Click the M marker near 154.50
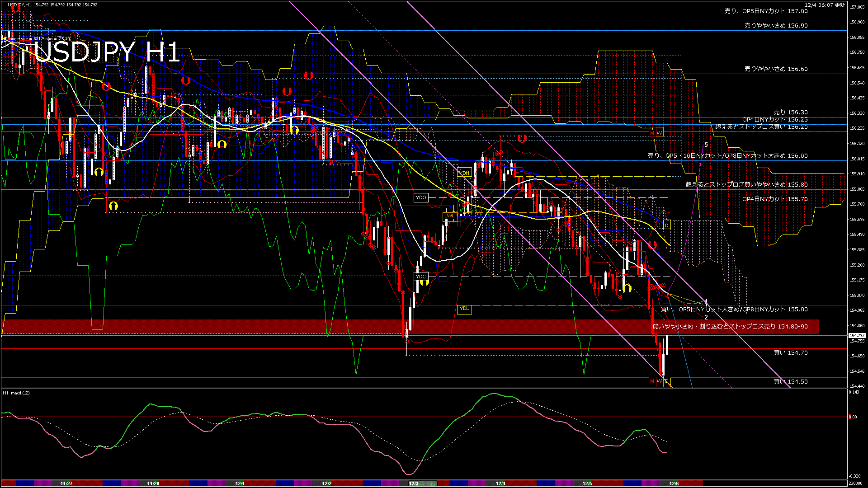This screenshot has width=868, height=488. [652, 381]
